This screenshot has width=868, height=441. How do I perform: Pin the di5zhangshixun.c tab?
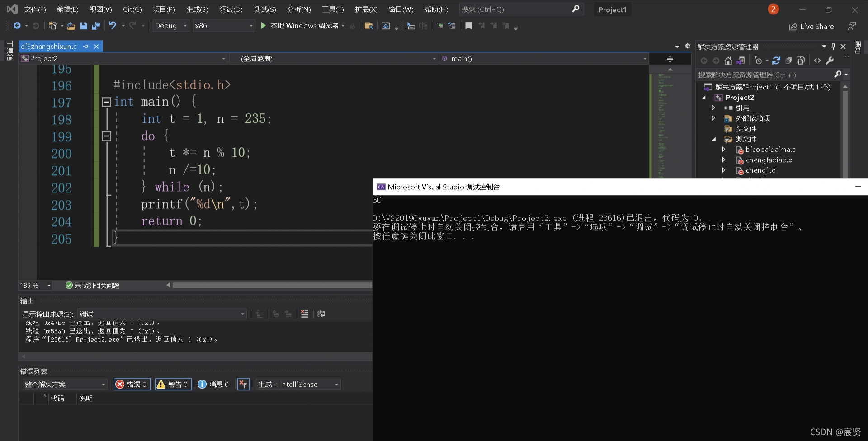(85, 47)
